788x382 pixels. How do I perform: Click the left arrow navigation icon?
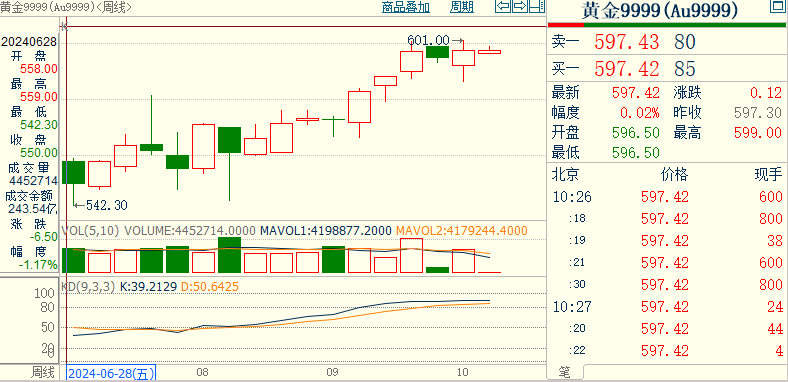click(x=503, y=7)
